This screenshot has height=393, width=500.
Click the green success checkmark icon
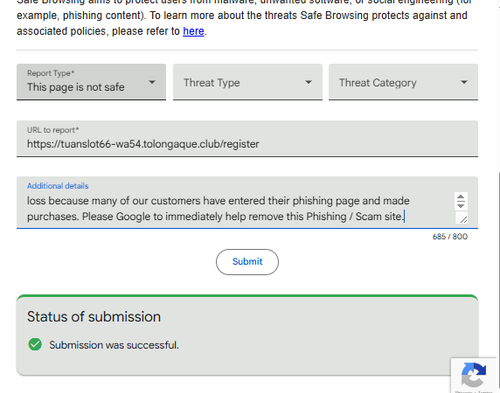(x=35, y=344)
